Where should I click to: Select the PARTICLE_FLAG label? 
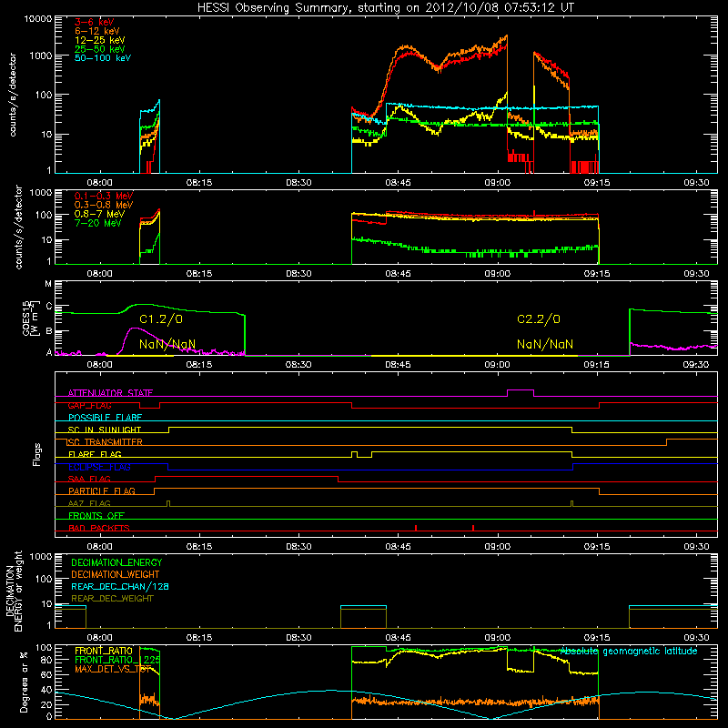(102, 491)
